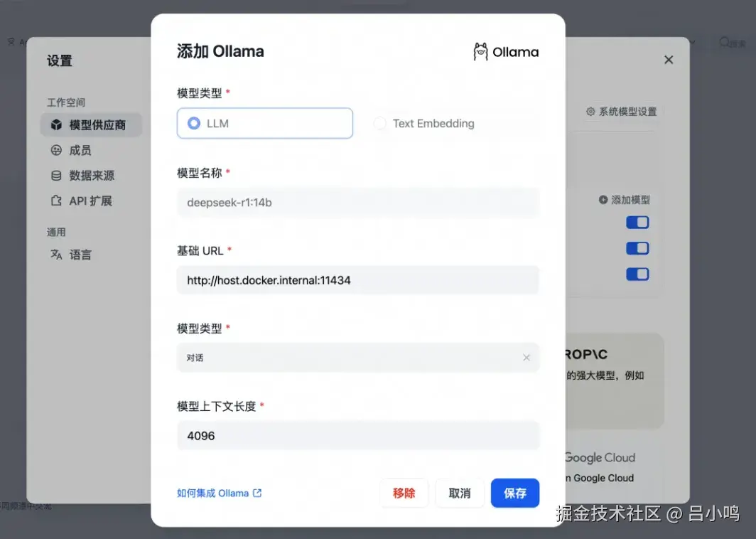Viewport: 756px width, 539px height.
Task: Click the 通用 section label
Action: (x=56, y=232)
